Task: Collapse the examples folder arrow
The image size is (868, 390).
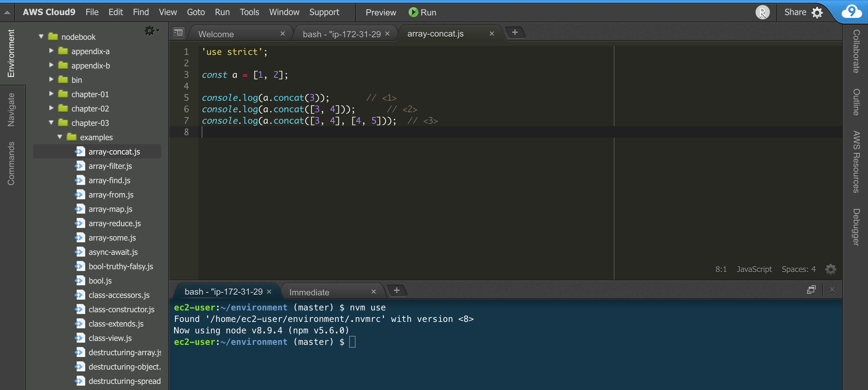Action: pos(60,137)
